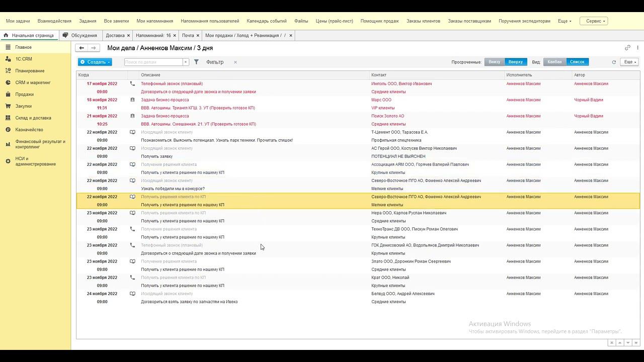This screenshot has height=362, width=644.
Task: Click the Продажи bag icon
Action: pyautogui.click(x=8, y=95)
